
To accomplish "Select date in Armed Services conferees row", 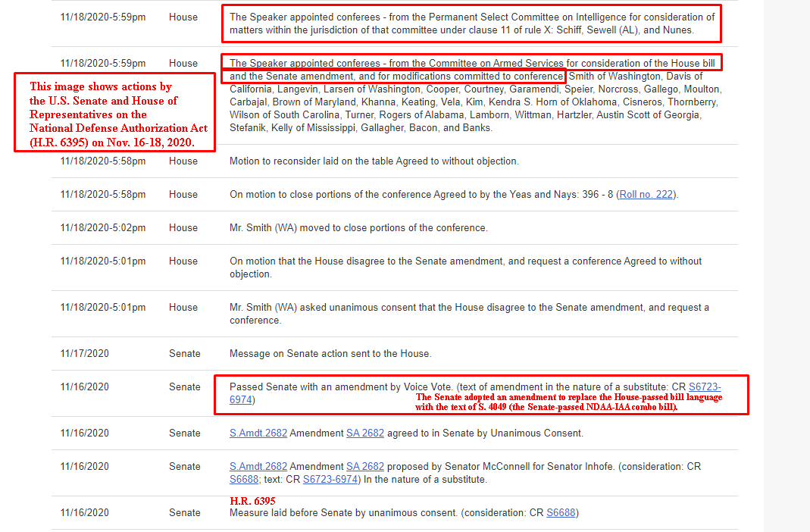I will click(103, 63).
